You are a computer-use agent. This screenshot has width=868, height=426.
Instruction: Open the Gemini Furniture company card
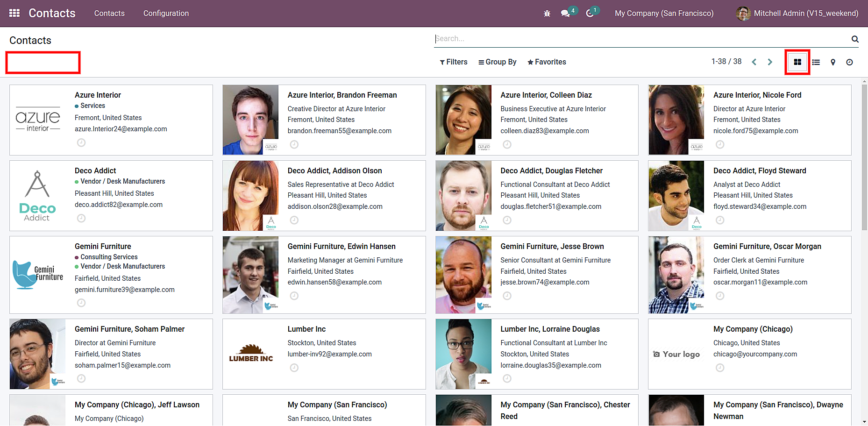[x=111, y=275]
